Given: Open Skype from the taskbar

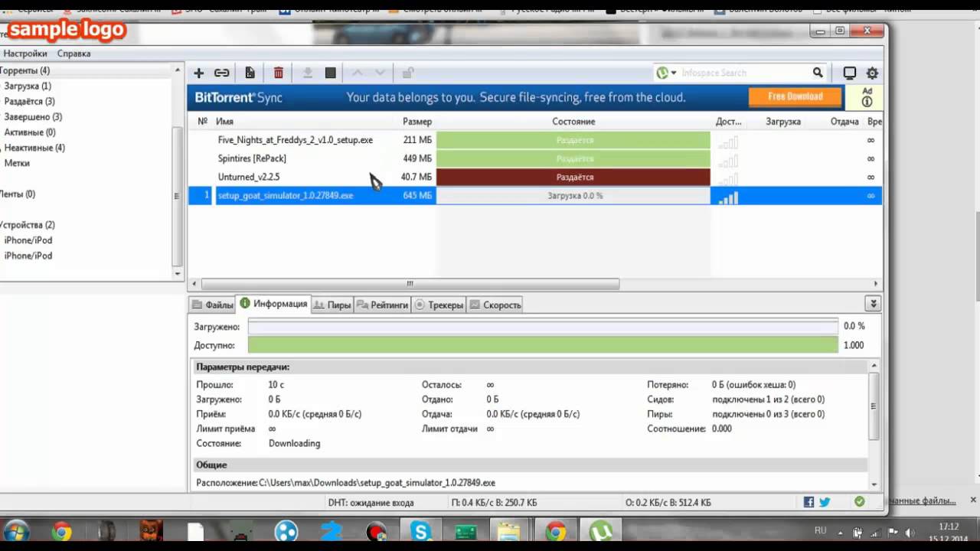Looking at the screenshot, I should point(421,531).
